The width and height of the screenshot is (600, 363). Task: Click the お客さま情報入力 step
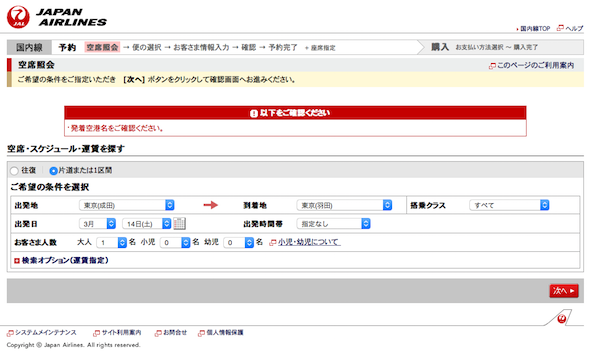(x=201, y=48)
